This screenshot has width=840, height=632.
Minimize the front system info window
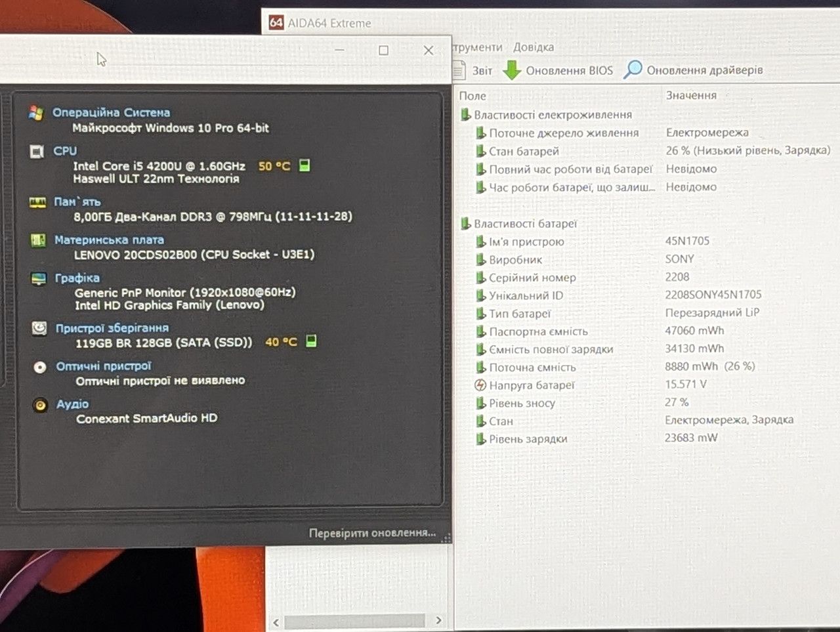(340, 50)
